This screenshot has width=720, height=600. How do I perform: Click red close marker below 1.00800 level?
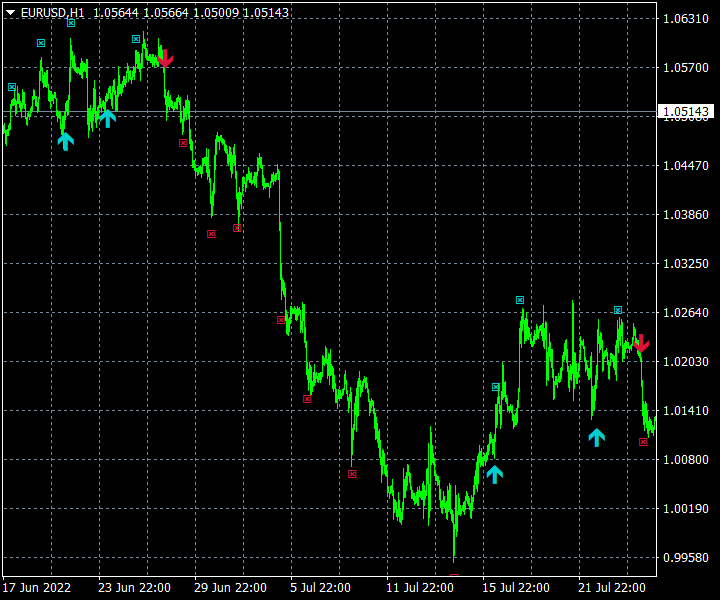[x=352, y=474]
